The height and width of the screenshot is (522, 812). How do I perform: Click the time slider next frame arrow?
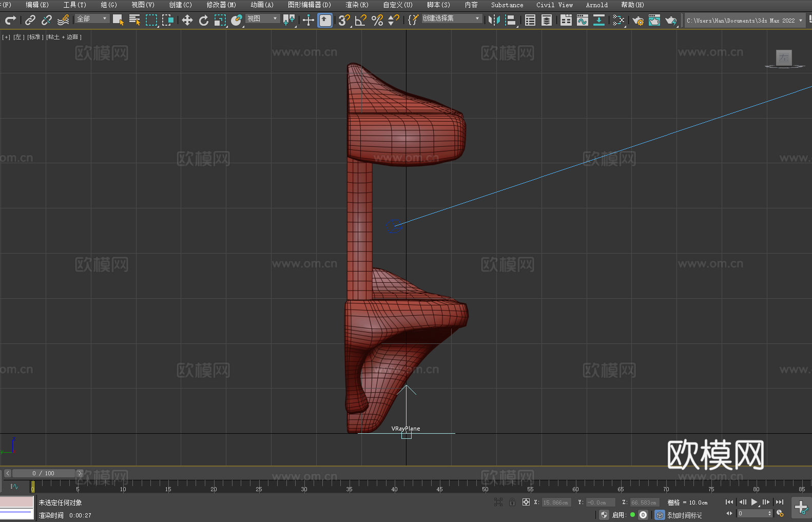[x=80, y=473]
